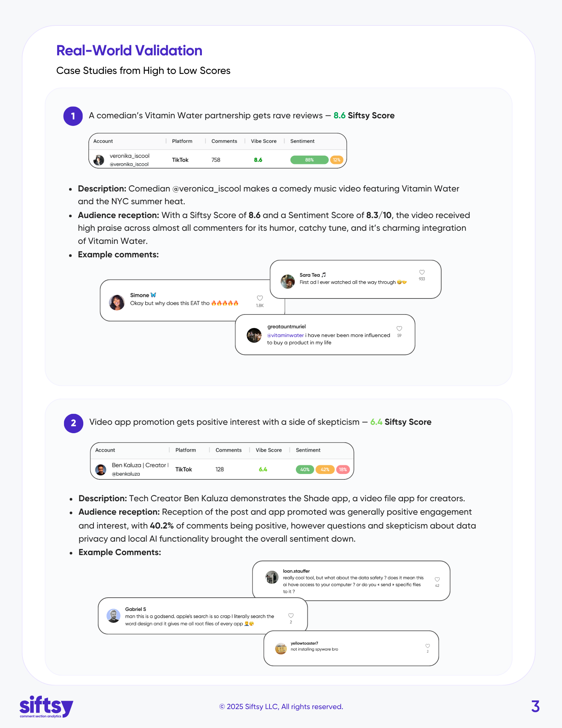
Task: Like Sara Tea's comment with the heart
Action: [422, 272]
